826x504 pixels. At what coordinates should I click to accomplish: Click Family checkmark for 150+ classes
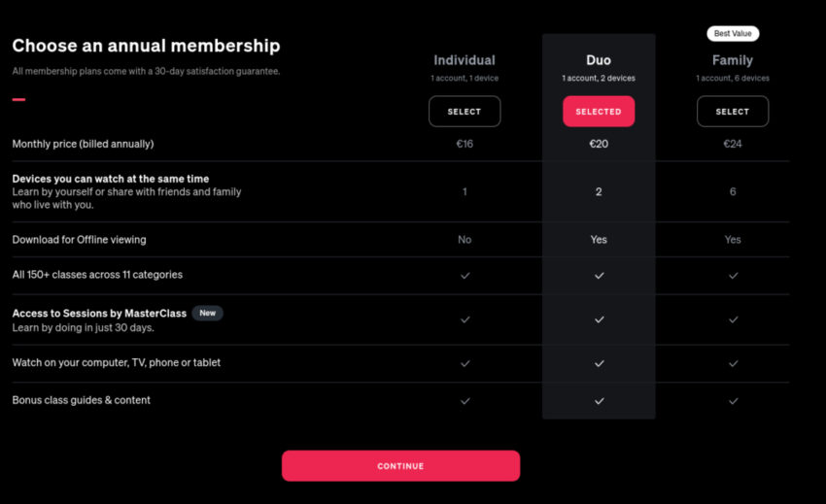[733, 276]
